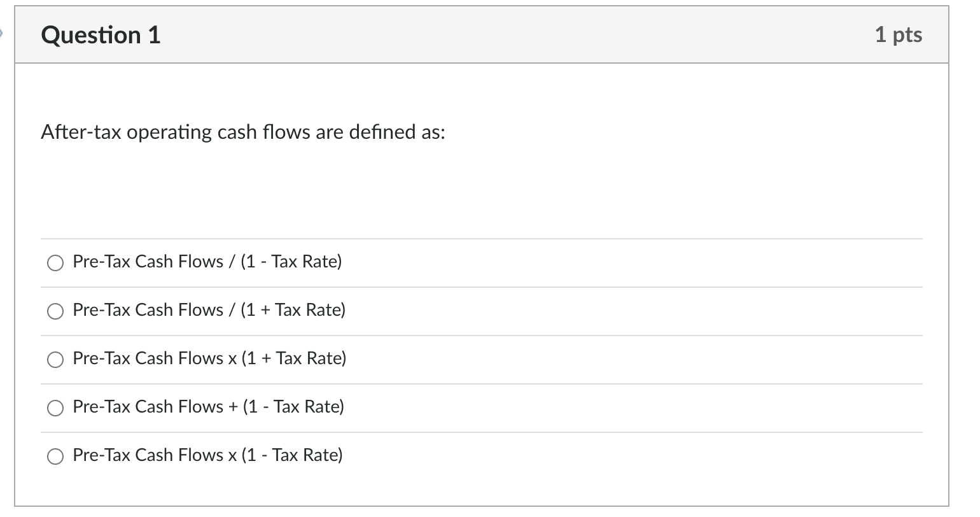Mark radio for Pre-Tax Cash Flows x (1 - Tax Rate)
Viewport: 980px width, 517px height.
[55, 457]
